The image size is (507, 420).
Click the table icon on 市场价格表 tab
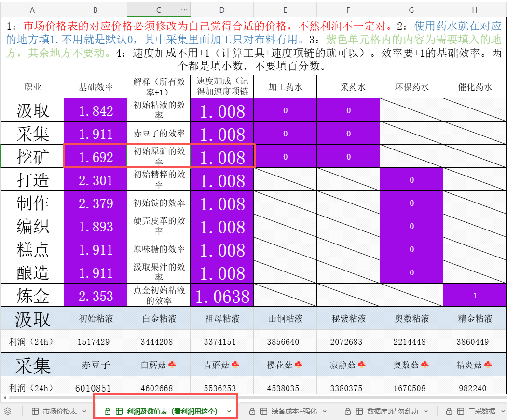(x=35, y=411)
